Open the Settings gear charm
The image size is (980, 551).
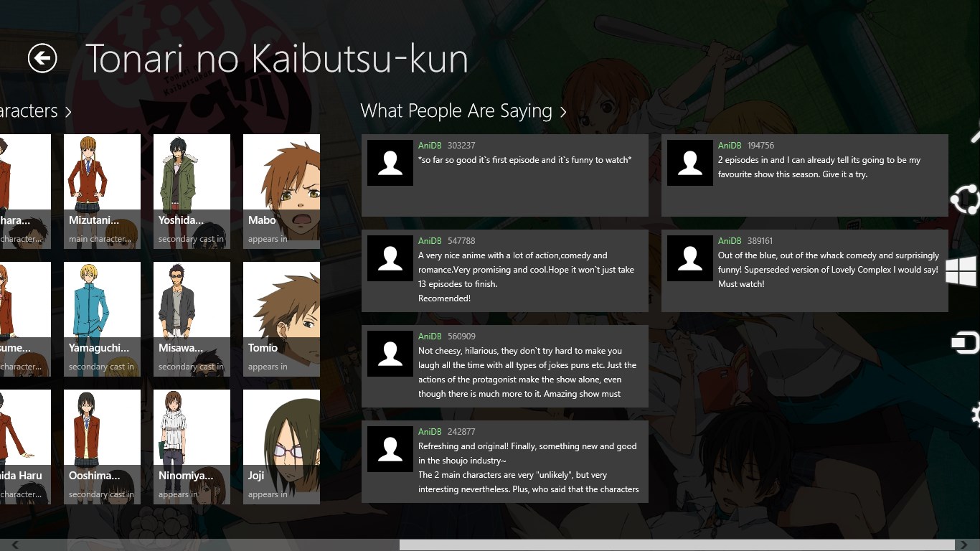pos(975,415)
